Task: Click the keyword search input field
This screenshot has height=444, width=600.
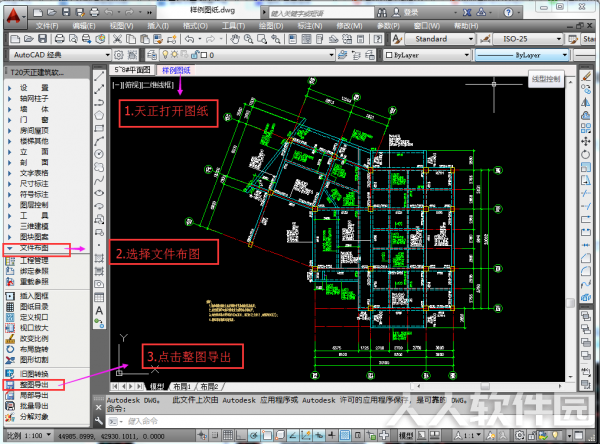Action: 321,13
